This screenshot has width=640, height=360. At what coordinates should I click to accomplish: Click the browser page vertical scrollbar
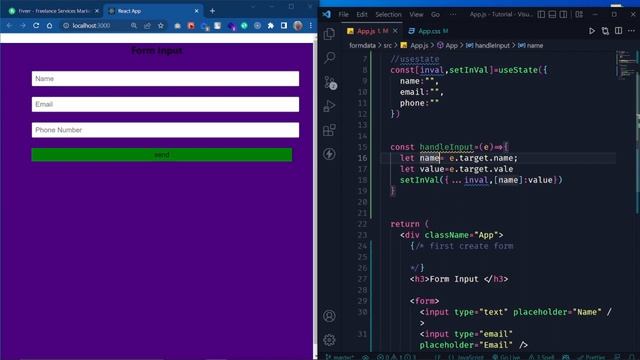[316, 196]
